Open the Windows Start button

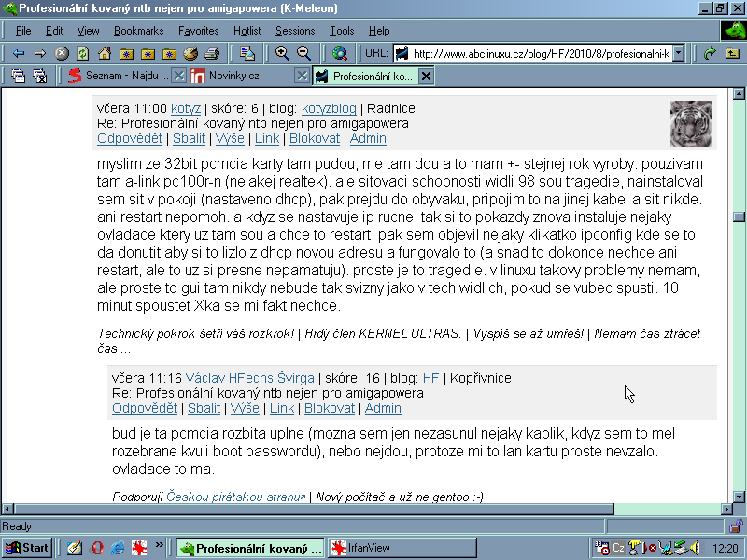tap(27, 548)
